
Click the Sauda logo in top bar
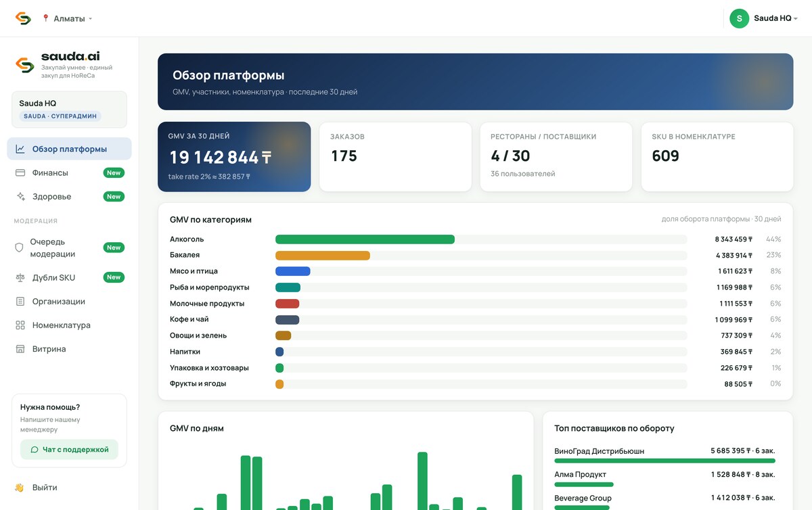click(23, 18)
